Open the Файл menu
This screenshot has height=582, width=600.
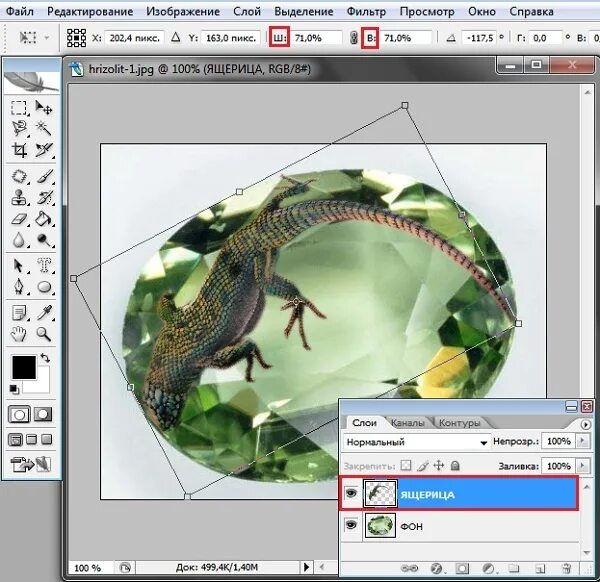tap(20, 11)
